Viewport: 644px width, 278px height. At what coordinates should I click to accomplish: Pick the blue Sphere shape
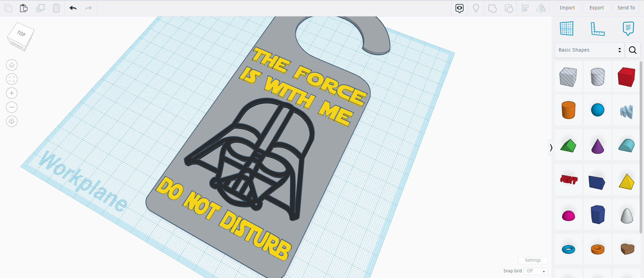pos(597,110)
